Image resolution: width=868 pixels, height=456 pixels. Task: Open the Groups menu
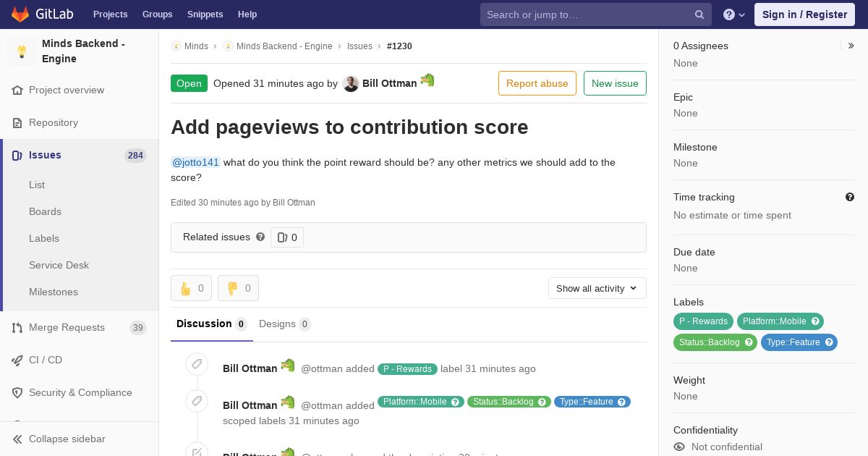point(158,14)
